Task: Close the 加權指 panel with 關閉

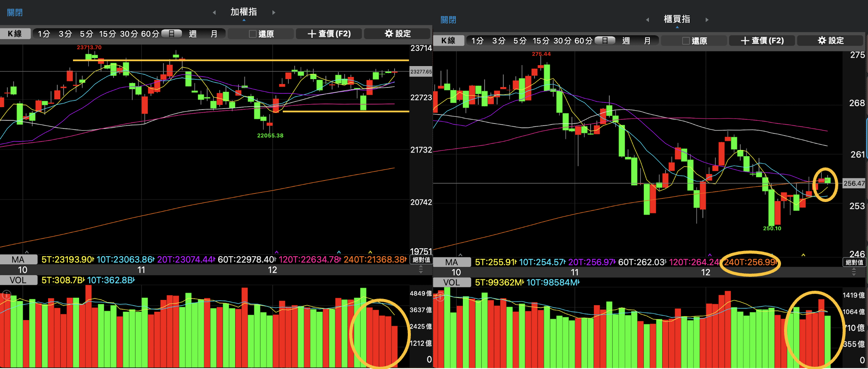Action: tap(15, 12)
